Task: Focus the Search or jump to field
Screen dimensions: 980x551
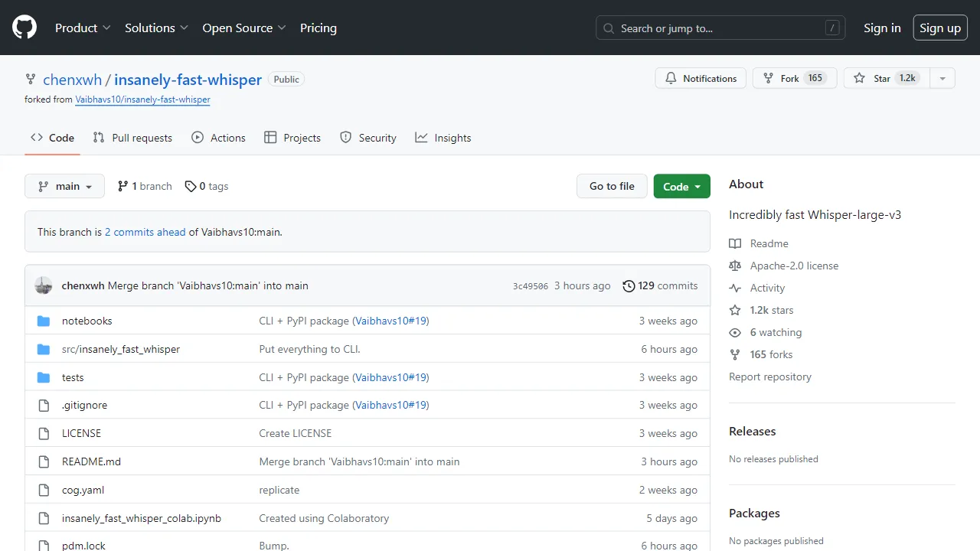Action: 720,28
